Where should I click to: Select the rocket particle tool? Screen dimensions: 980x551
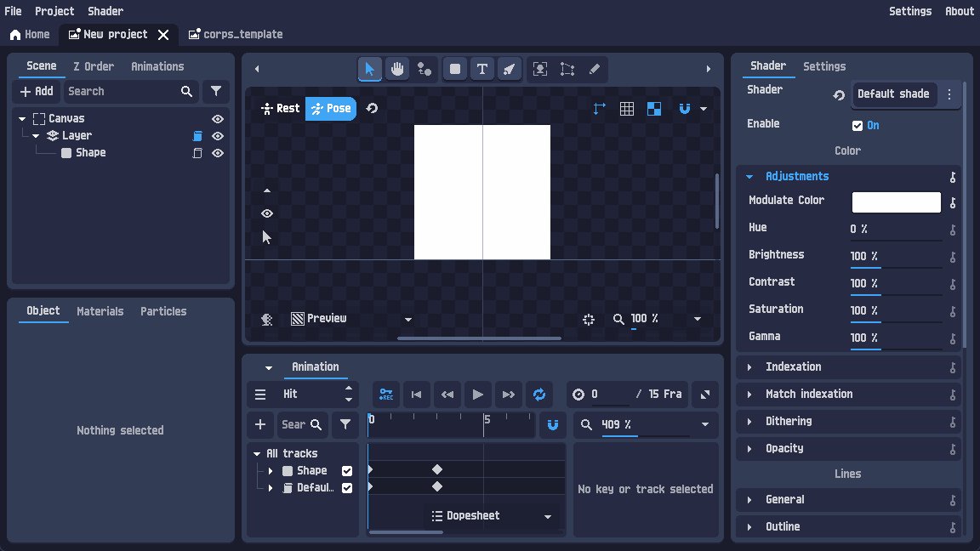(x=510, y=69)
